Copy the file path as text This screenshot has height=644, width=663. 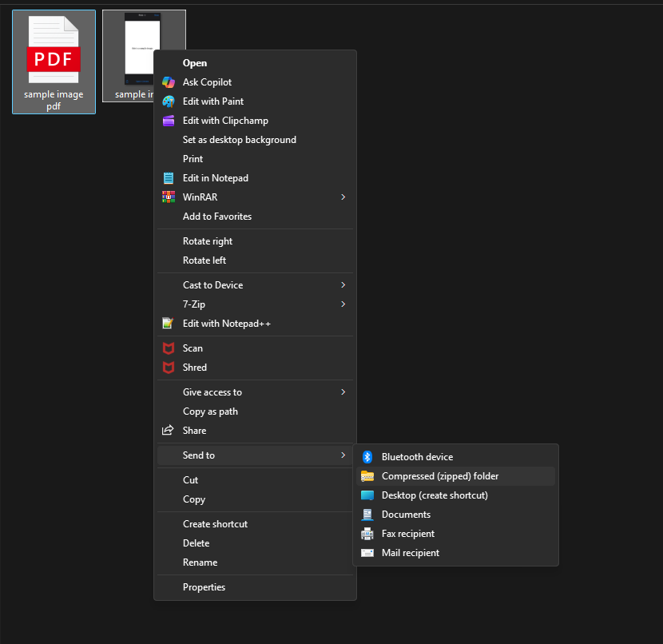pos(210,411)
